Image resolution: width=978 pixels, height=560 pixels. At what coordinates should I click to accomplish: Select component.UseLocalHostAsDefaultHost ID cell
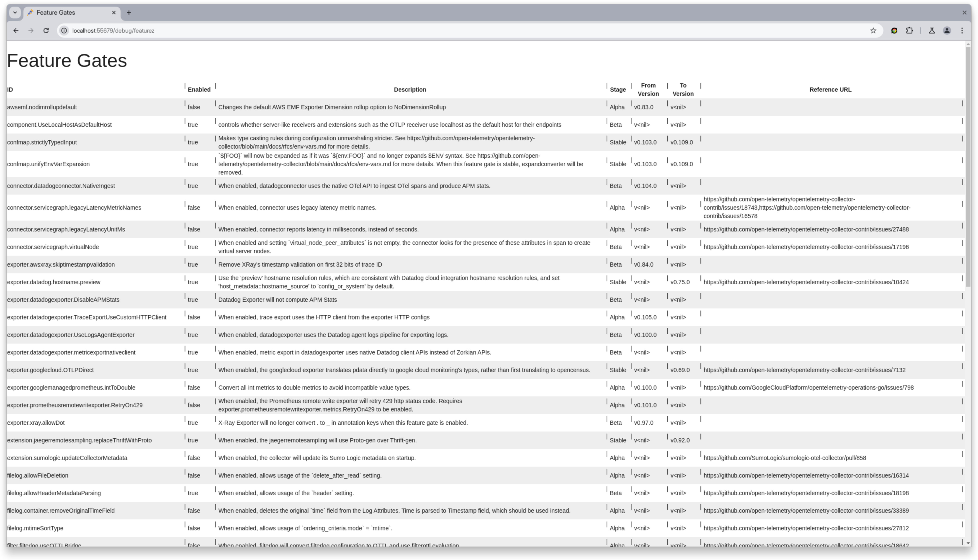pos(59,125)
